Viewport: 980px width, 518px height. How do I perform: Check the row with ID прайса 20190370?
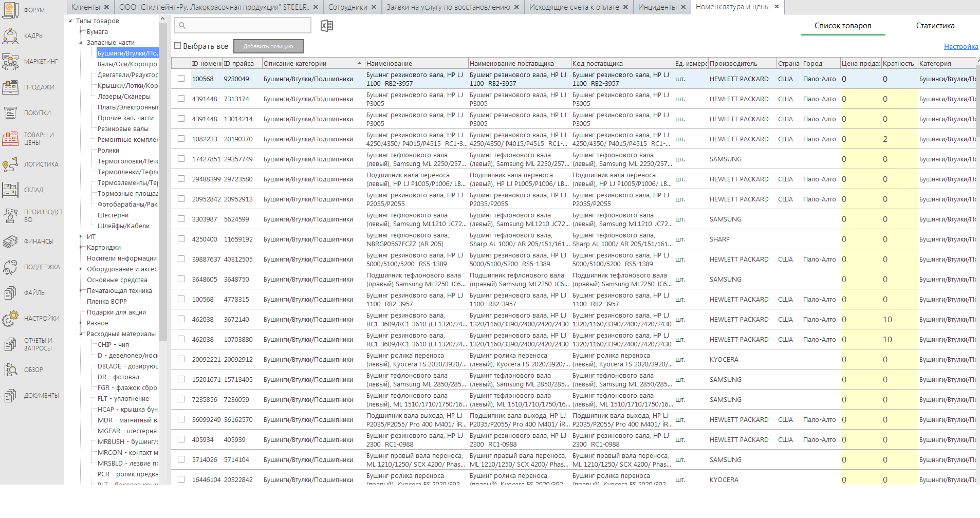tap(181, 139)
